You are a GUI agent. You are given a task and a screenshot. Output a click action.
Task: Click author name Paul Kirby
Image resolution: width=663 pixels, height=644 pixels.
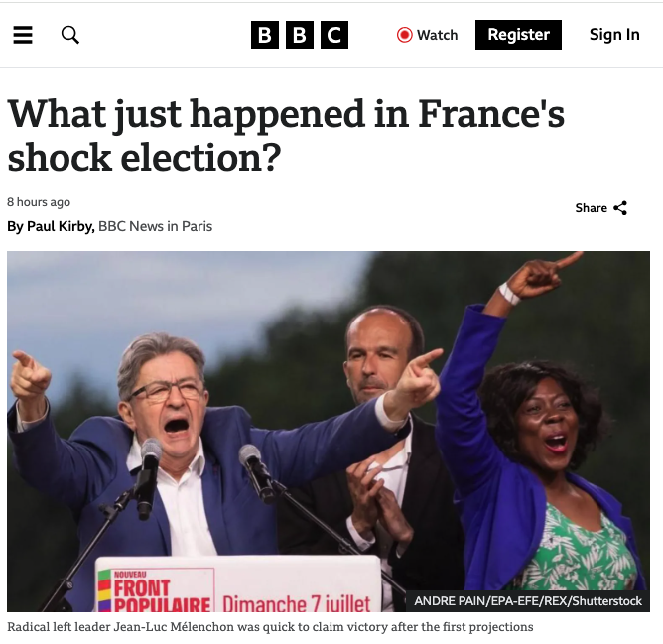pos(61,226)
